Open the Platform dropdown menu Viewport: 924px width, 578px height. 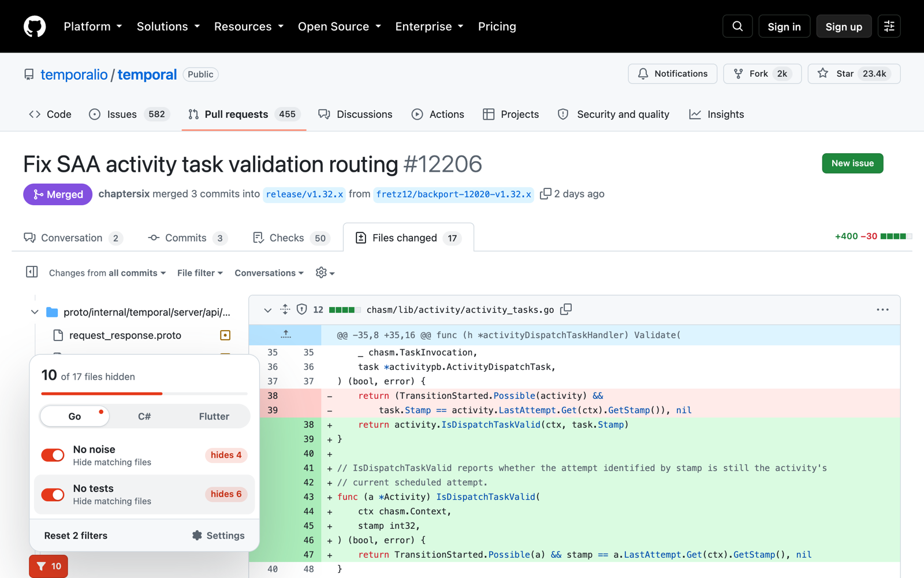pos(93,27)
